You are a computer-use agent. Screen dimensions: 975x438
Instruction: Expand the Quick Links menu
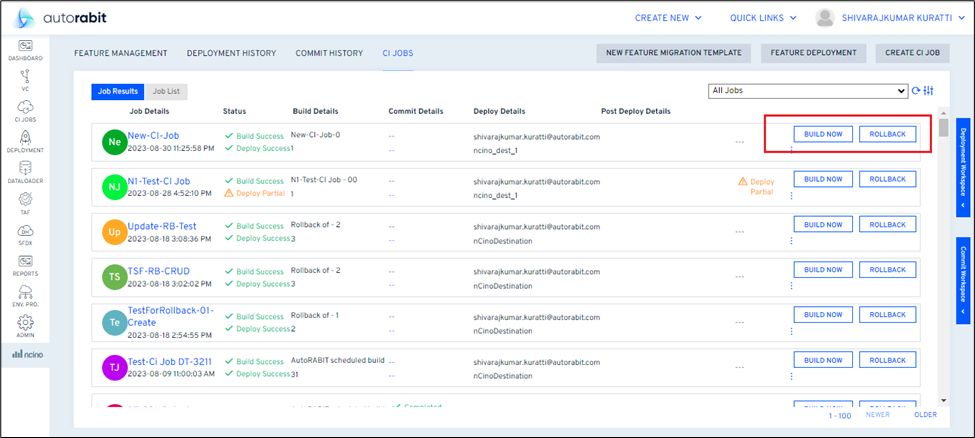point(765,17)
